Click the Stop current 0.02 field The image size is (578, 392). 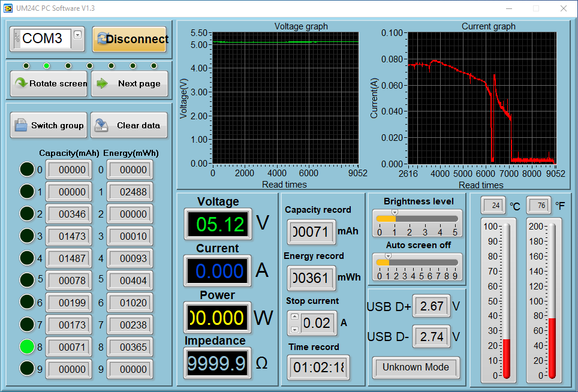(x=317, y=323)
